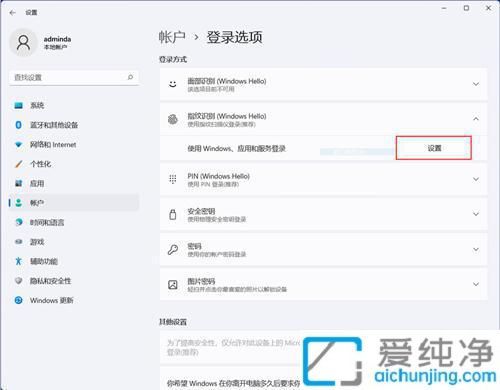This screenshot has height=390, width=500.
Task: Expand the 面部识别 (Windows Hello) chevron
Action: [476, 84]
